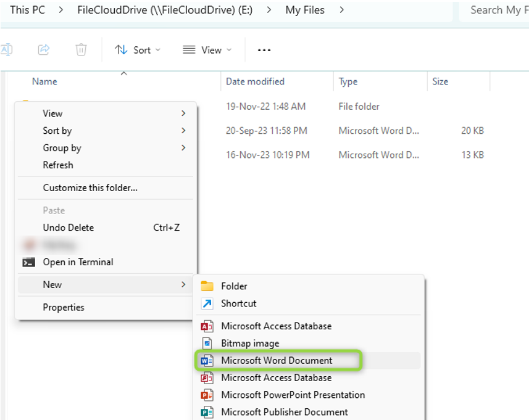Create a new Shortcut from submenu
The width and height of the screenshot is (529, 420).
(x=309, y=303)
